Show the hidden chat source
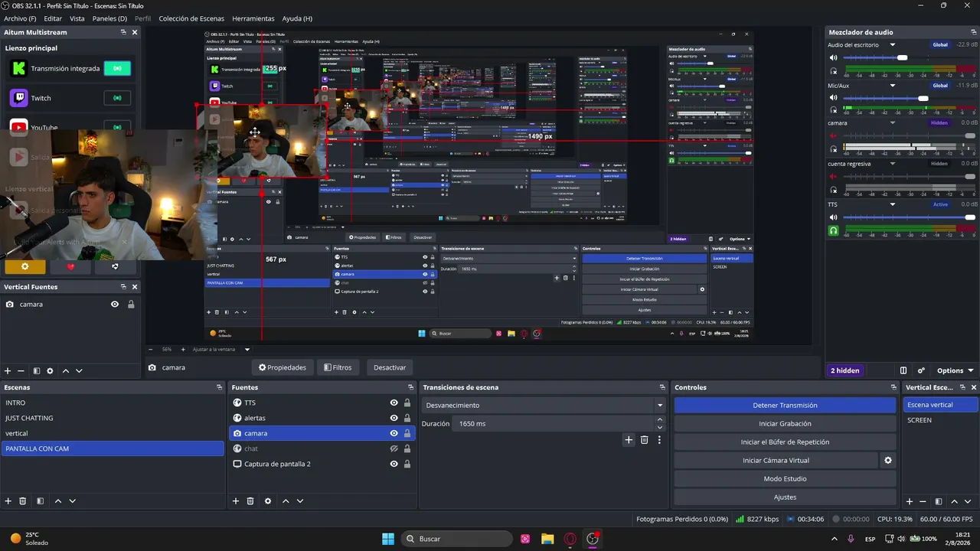This screenshot has height=551, width=980. tap(394, 448)
